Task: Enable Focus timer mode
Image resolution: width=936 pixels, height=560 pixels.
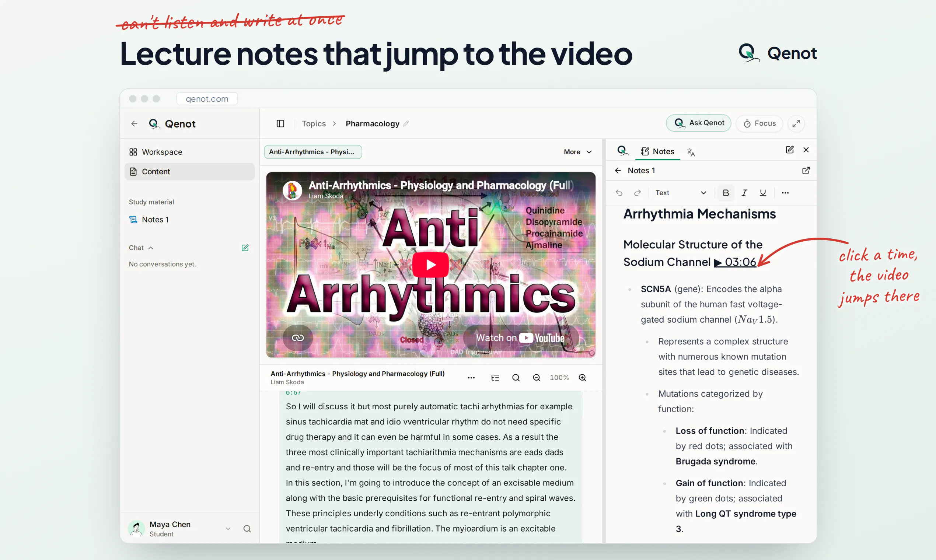Action: [759, 123]
